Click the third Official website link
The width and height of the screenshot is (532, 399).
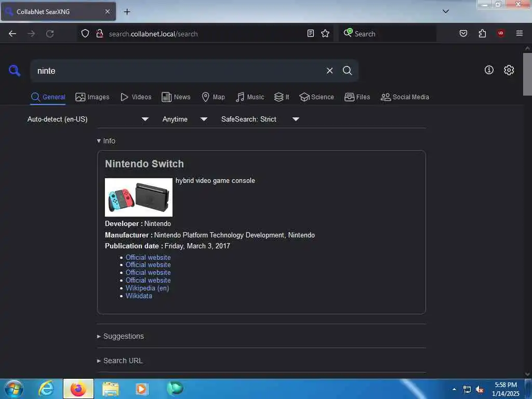[x=148, y=272]
